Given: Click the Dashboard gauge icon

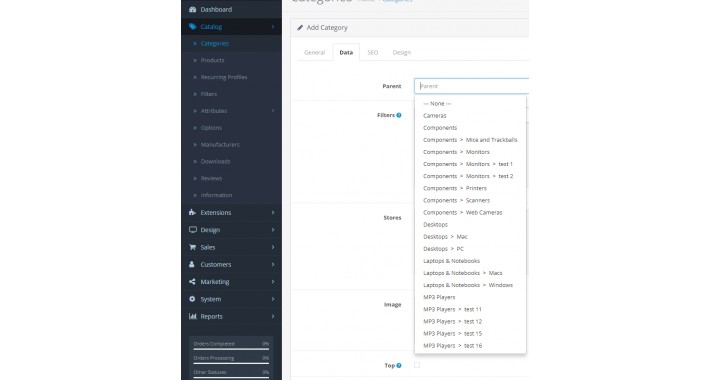Looking at the screenshot, I should coord(192,10).
